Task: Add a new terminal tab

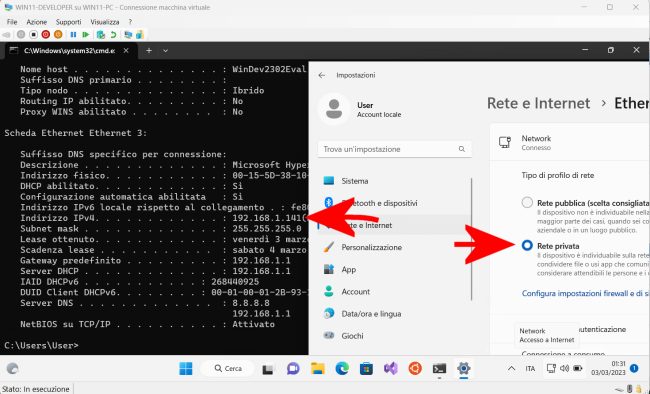Action: coord(149,51)
